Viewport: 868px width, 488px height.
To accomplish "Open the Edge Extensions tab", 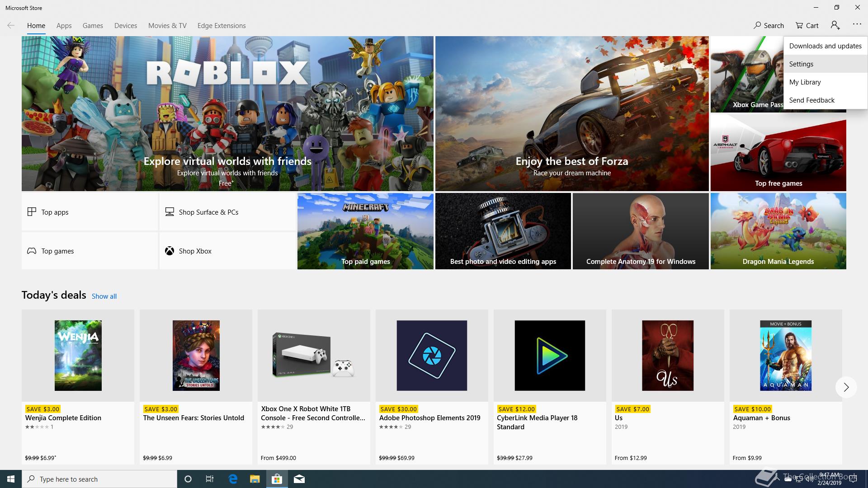I will click(222, 26).
